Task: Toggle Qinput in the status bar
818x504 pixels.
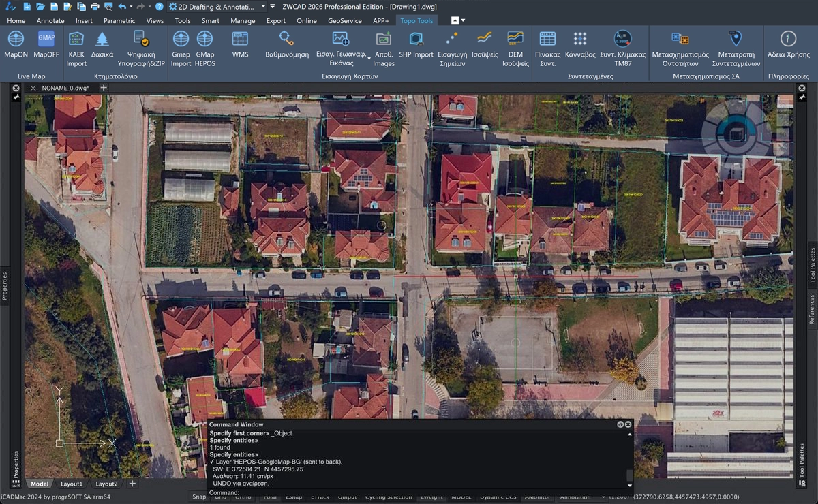Action: click(x=346, y=497)
